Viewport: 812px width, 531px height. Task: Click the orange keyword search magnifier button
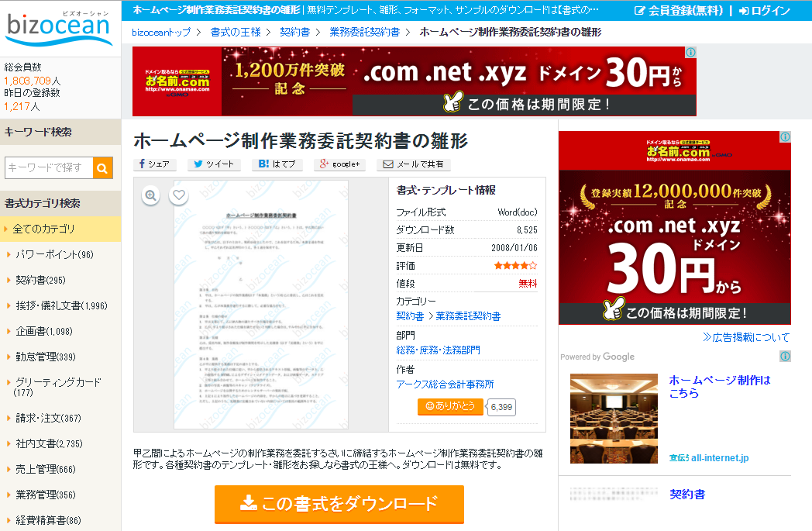[x=102, y=168]
